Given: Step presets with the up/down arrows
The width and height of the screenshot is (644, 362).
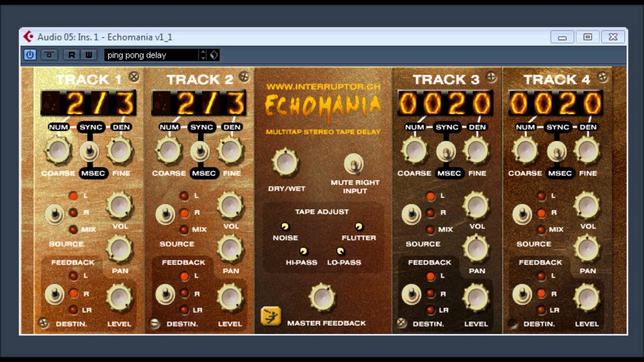Looking at the screenshot, I should [x=203, y=55].
